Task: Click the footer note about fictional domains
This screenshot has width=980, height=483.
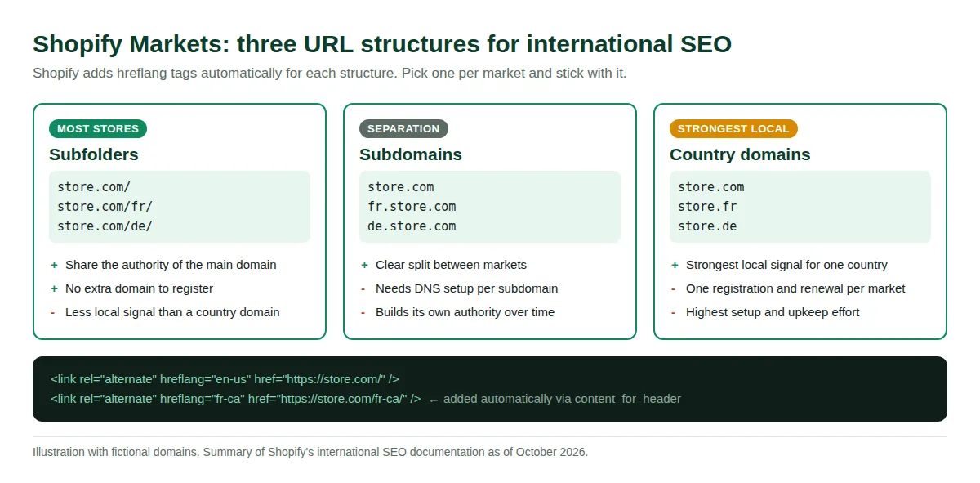Action: [x=310, y=452]
